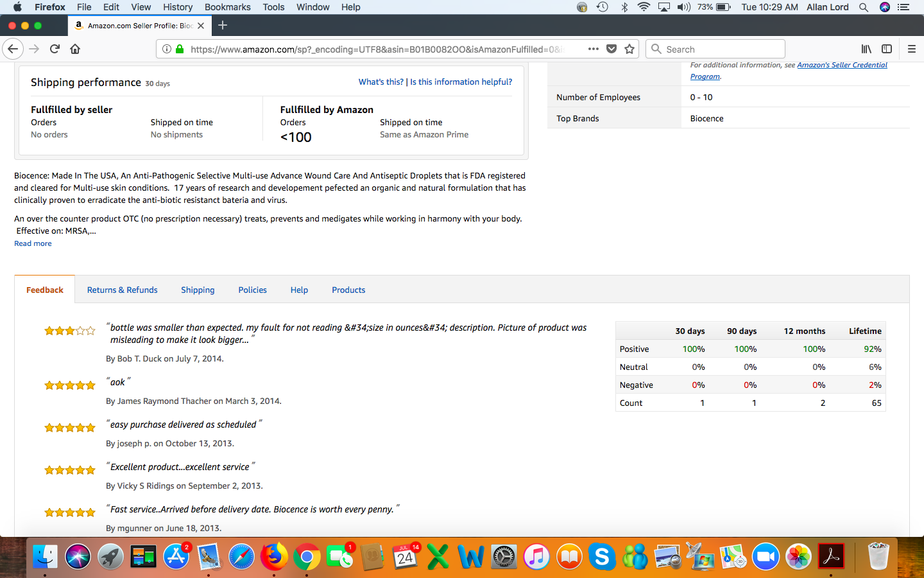Image resolution: width=924 pixels, height=578 pixels.
Task: Open the Bookmarks menu
Action: tap(228, 7)
